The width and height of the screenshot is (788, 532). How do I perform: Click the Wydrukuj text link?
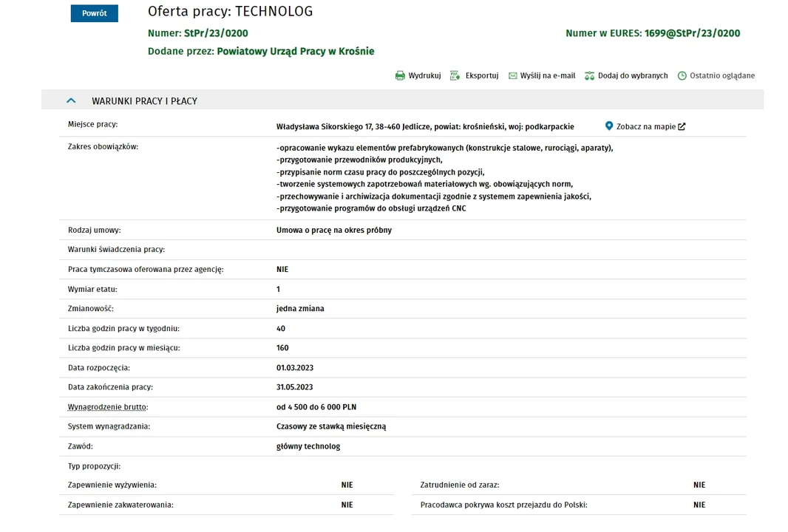coord(424,75)
